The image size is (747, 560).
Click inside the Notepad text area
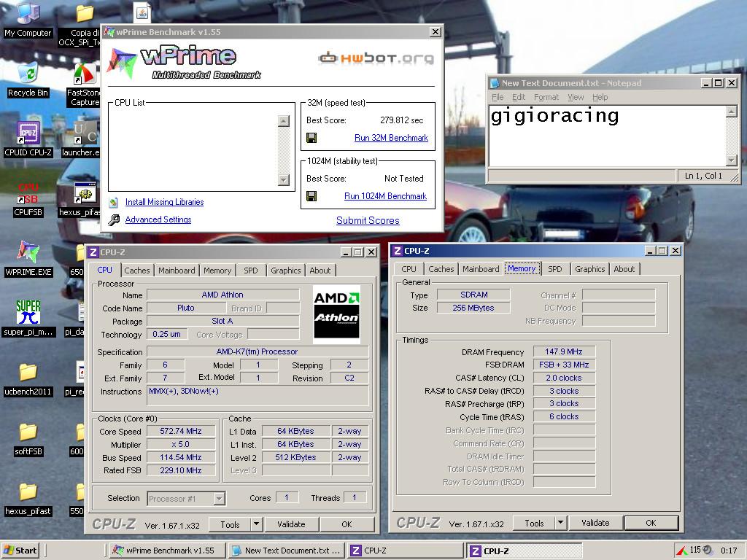click(608, 136)
